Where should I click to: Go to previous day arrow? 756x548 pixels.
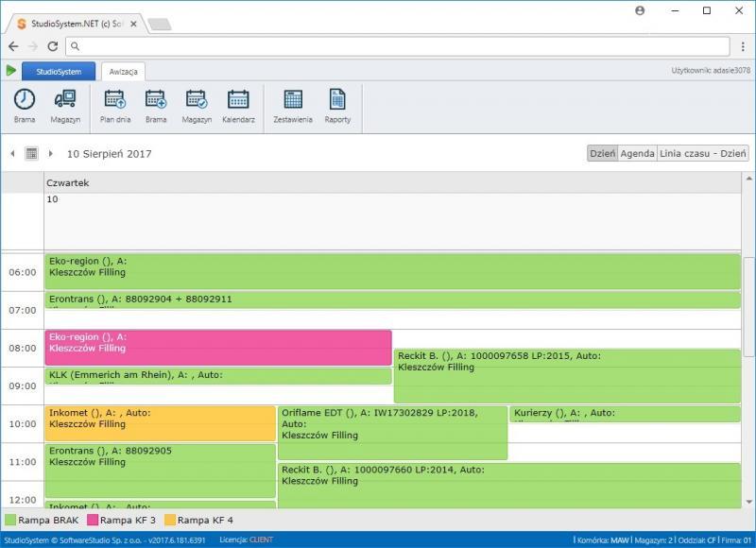(12, 154)
